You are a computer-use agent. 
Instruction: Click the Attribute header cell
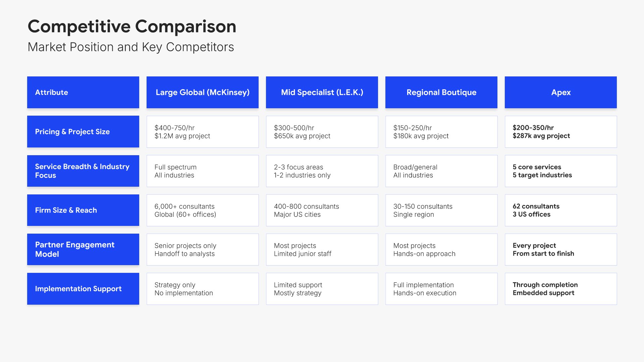[83, 92]
